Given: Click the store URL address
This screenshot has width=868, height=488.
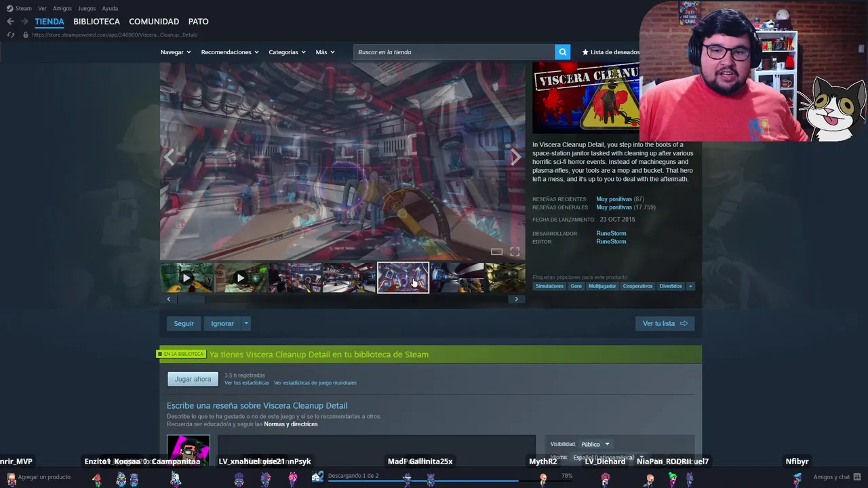Looking at the screenshot, I should coord(115,35).
